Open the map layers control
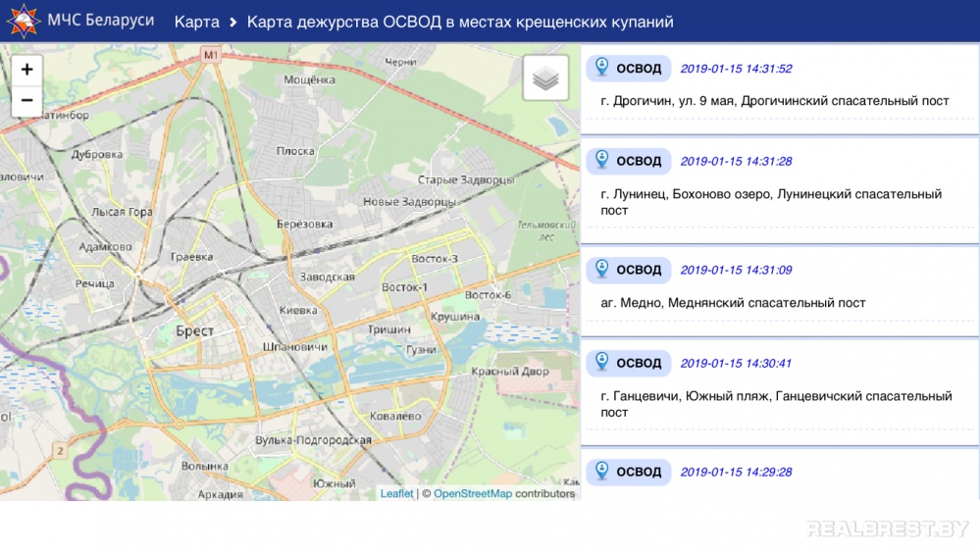Screen dimensions: 980x551 [545, 78]
